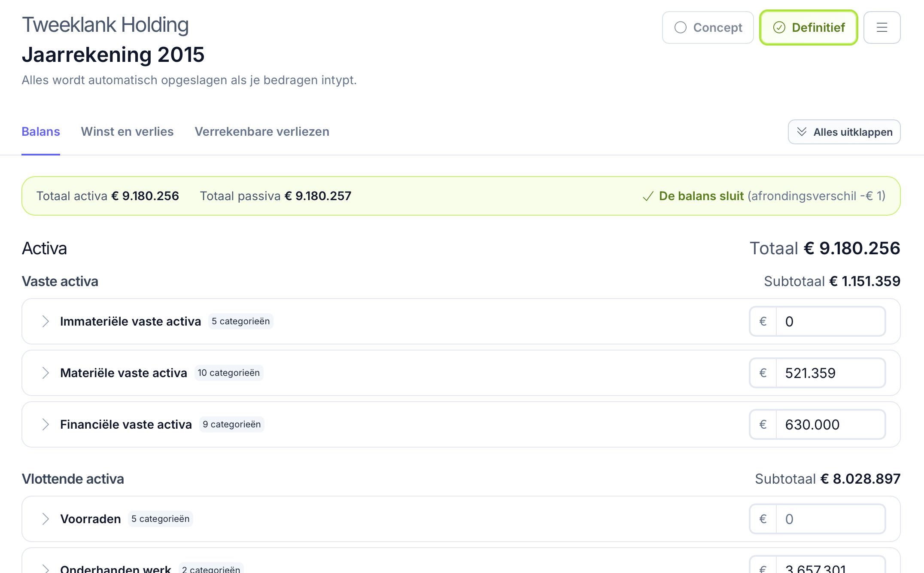Screen dimensions: 924x573
Task: Click the Activa section heading
Action: pyautogui.click(x=44, y=248)
